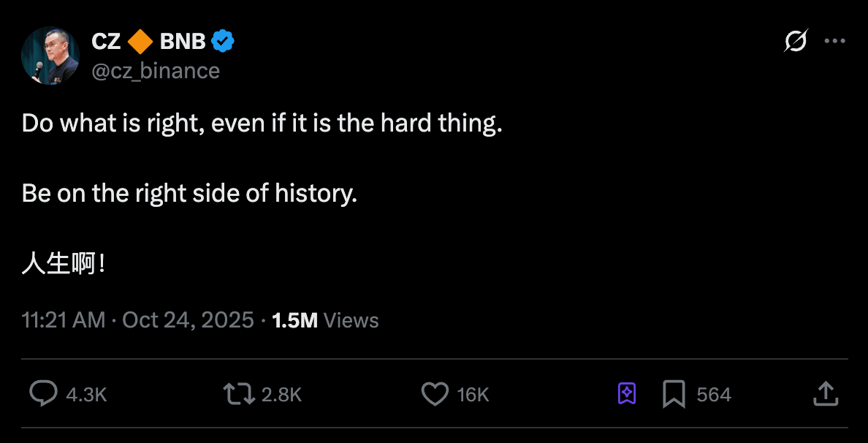The image size is (868, 443).
Task: Click the 4.3K replies count
Action: pos(86,395)
